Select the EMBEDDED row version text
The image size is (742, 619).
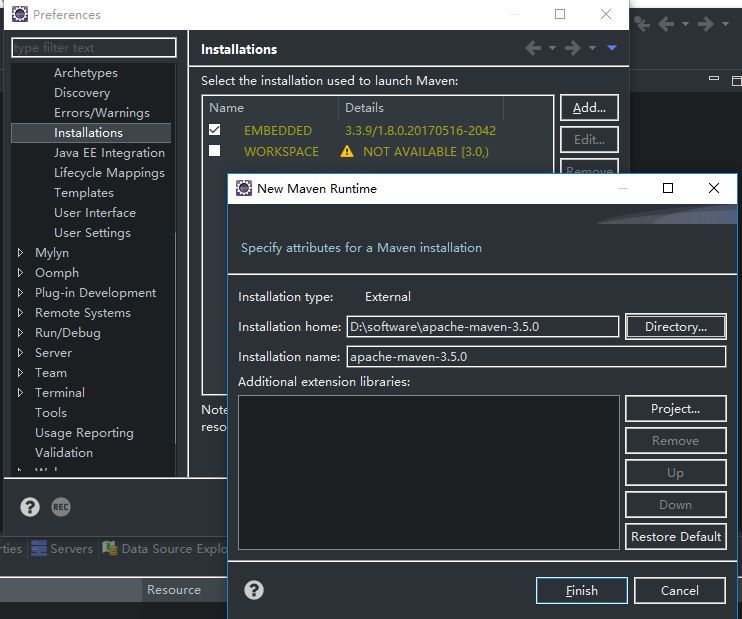coord(420,131)
